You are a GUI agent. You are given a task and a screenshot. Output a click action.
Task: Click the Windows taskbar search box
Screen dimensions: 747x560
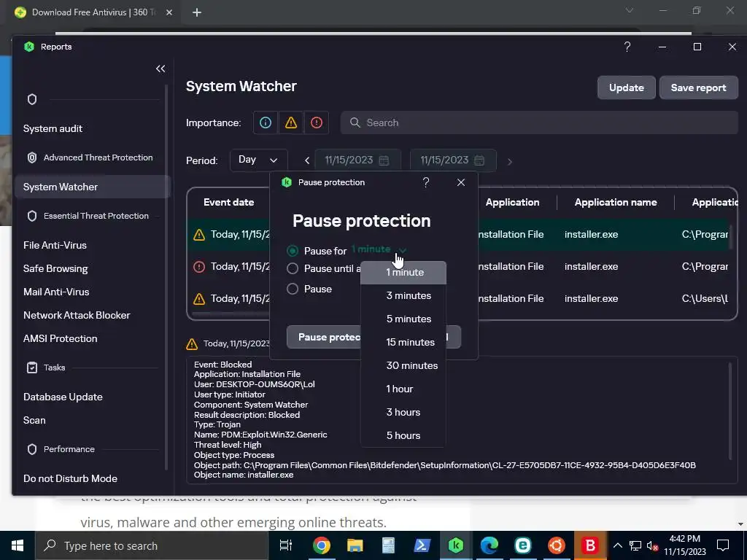[152, 545]
